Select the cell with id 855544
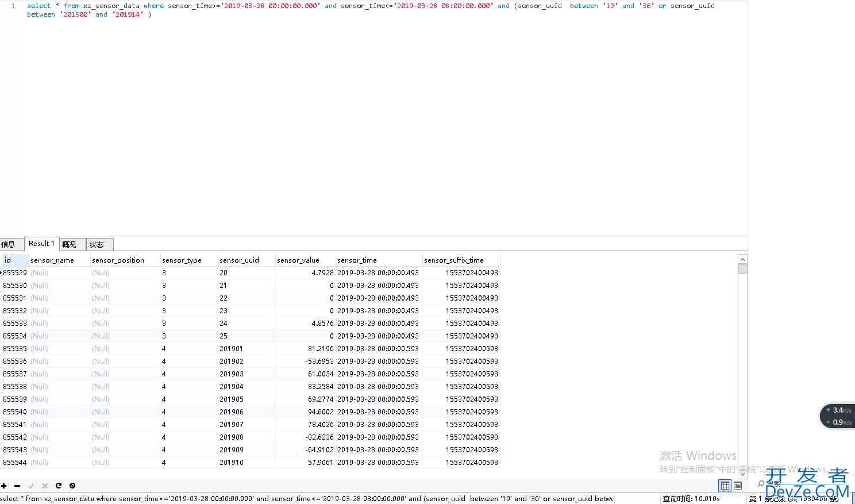855x504 pixels. point(15,462)
